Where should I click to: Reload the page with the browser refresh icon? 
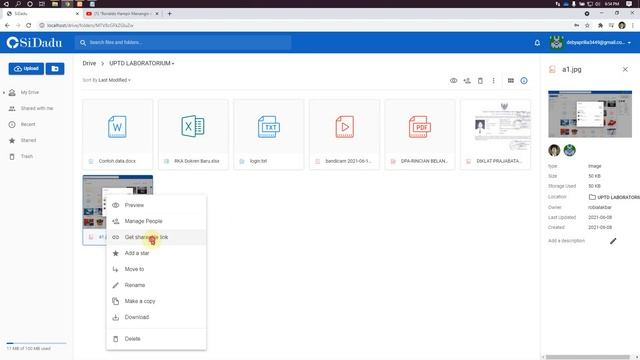29,25
